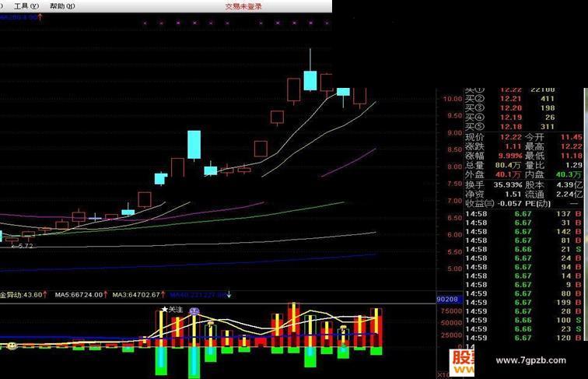The width and height of the screenshot is (588, 379).
Task: Click the 交易未登录 title text
Action: point(243,6)
